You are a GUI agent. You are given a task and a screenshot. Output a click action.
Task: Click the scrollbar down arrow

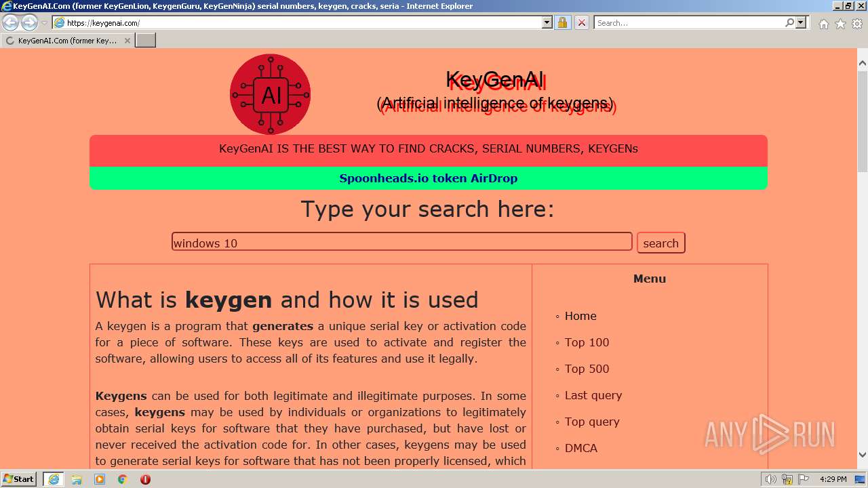[x=863, y=455]
